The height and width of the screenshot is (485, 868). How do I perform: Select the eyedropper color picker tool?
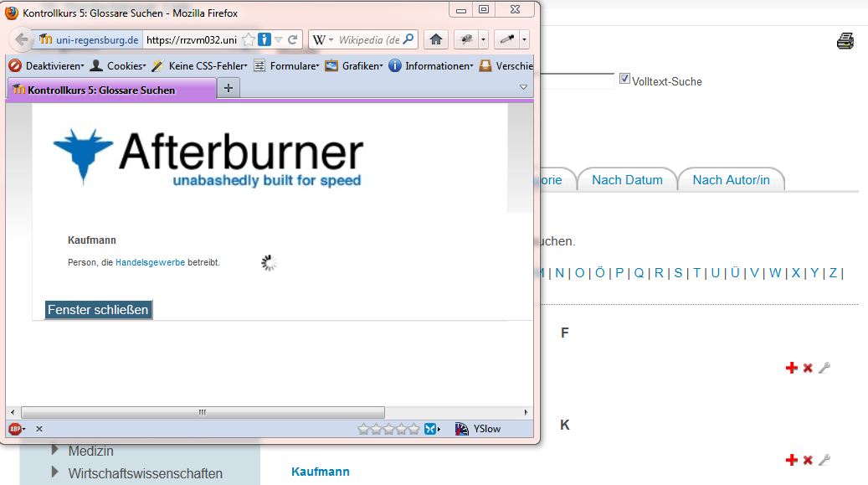507,39
